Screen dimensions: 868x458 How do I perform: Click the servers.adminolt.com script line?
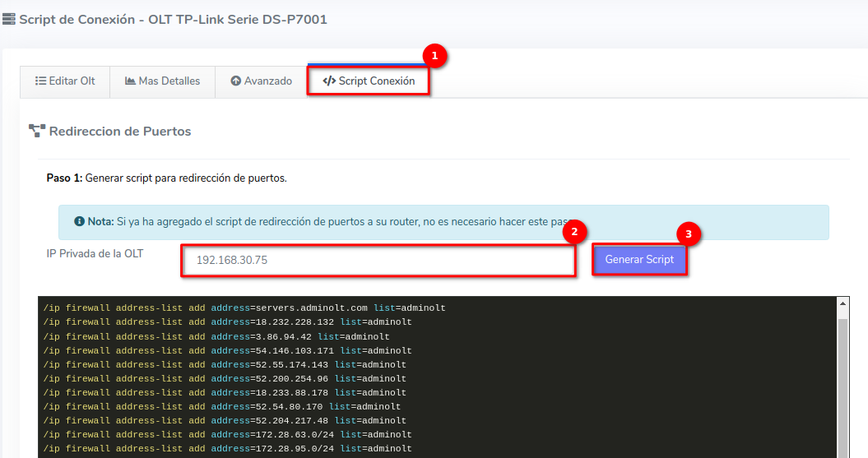click(x=244, y=308)
